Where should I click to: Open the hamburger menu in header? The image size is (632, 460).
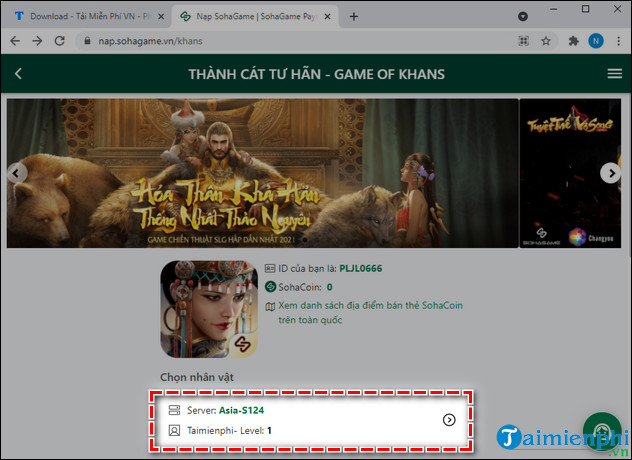(614, 73)
